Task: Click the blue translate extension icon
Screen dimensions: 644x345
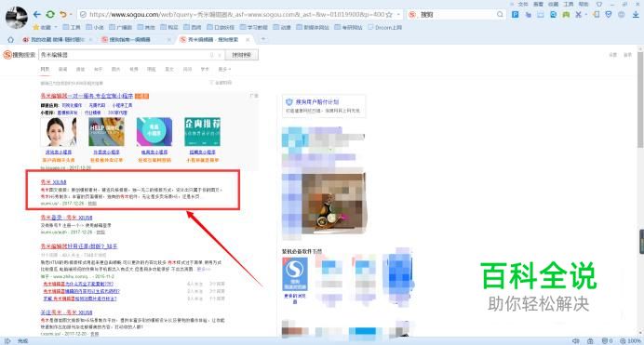Action: click(x=528, y=14)
